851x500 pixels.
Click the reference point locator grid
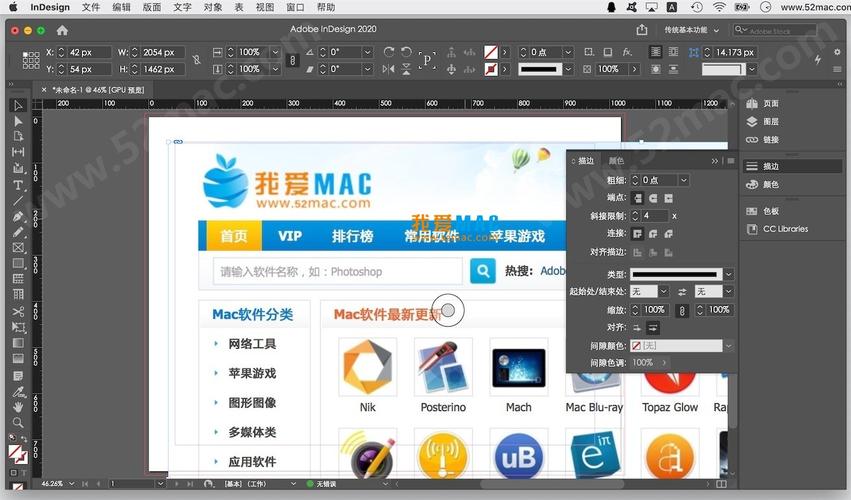[31, 60]
